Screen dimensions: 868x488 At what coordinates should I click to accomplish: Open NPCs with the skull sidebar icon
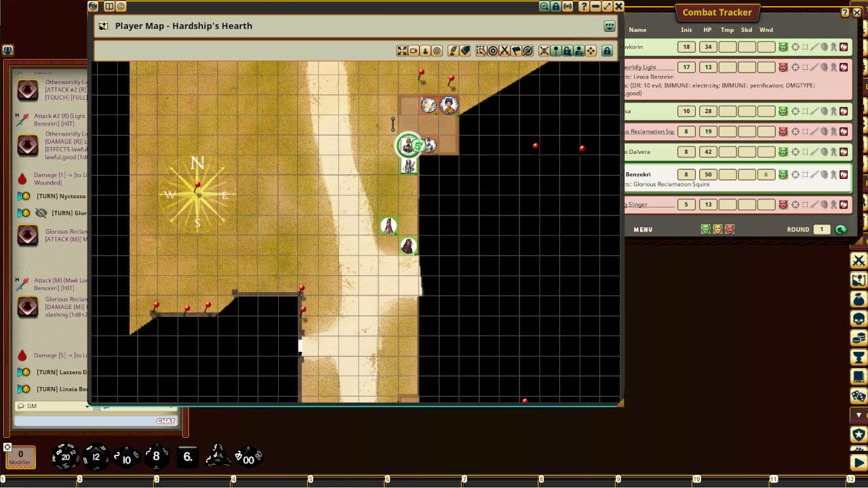pos(858,317)
